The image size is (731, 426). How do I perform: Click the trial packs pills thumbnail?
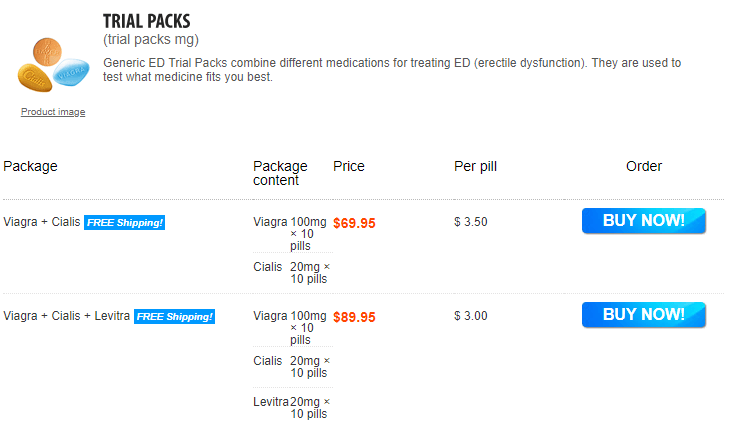click(53, 64)
